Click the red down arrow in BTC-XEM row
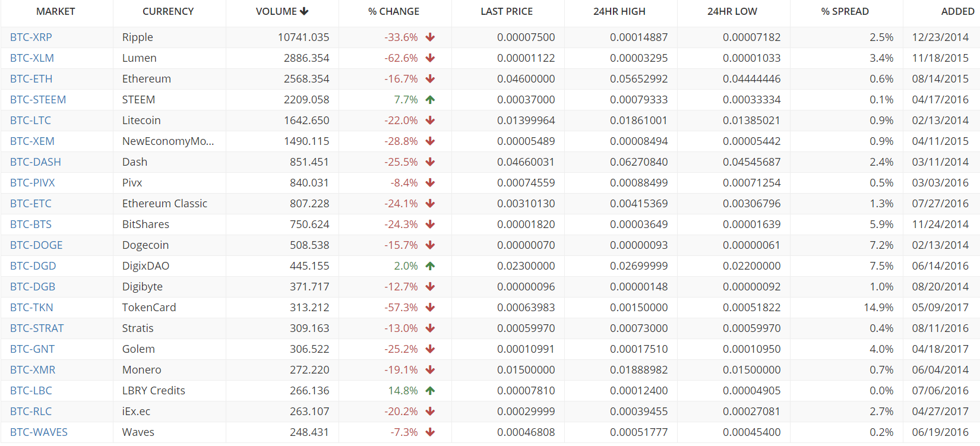The width and height of the screenshot is (980, 446). click(x=430, y=141)
